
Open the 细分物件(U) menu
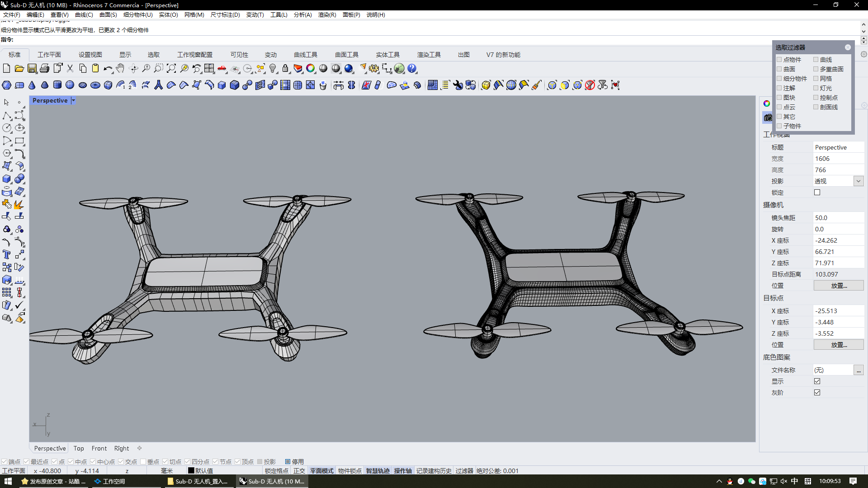138,15
